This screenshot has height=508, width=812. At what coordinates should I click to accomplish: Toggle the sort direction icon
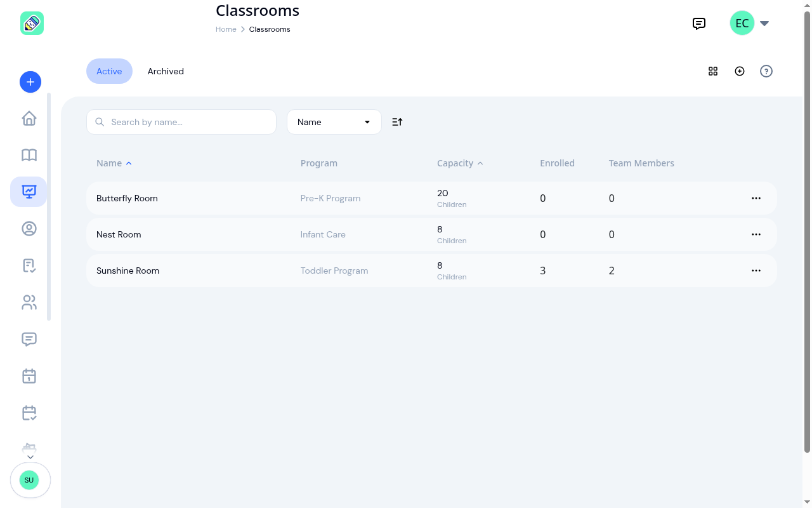click(397, 122)
